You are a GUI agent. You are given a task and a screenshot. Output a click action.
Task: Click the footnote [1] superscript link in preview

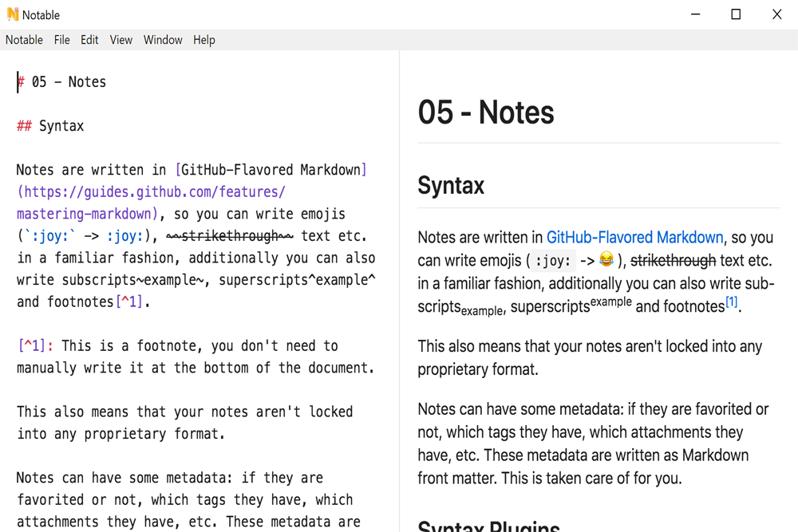click(x=731, y=302)
